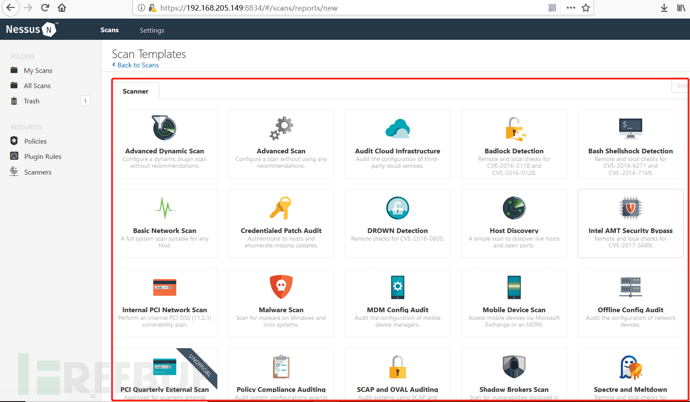Click the Nessus logo

tap(31, 29)
